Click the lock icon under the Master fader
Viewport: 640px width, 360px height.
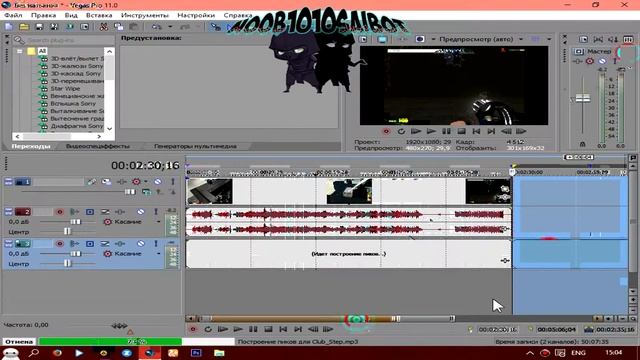click(582, 144)
